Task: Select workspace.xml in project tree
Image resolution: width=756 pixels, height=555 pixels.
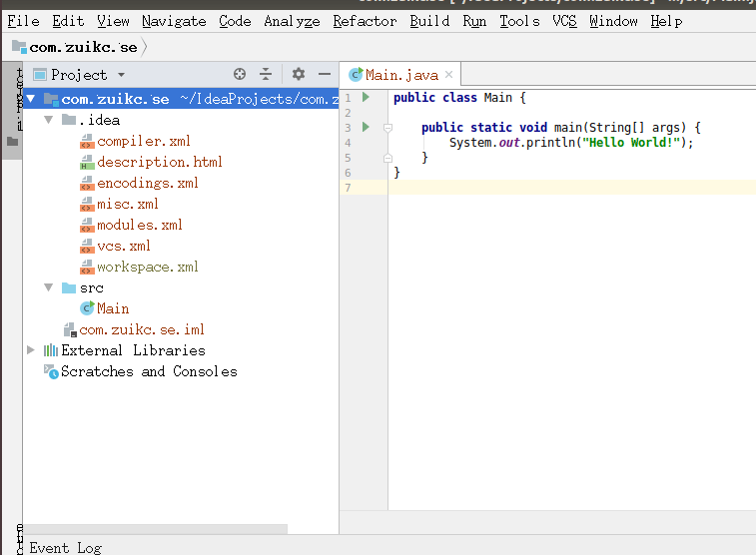Action: [x=148, y=267]
